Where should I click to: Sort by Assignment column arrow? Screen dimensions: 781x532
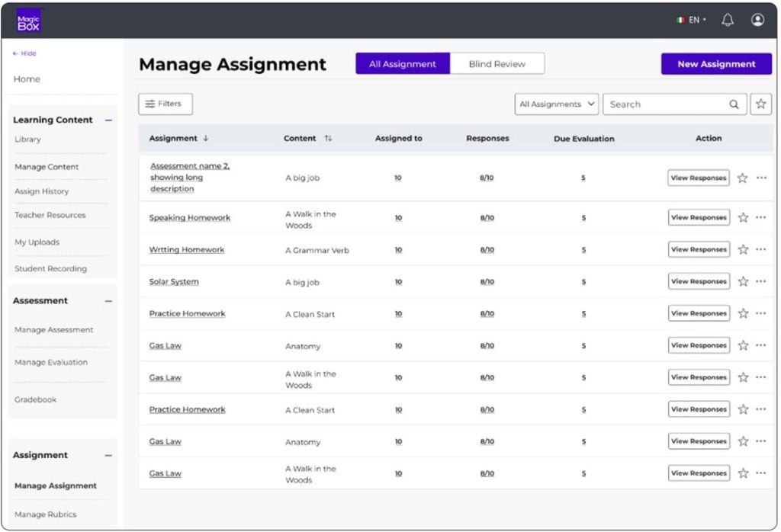pos(206,139)
